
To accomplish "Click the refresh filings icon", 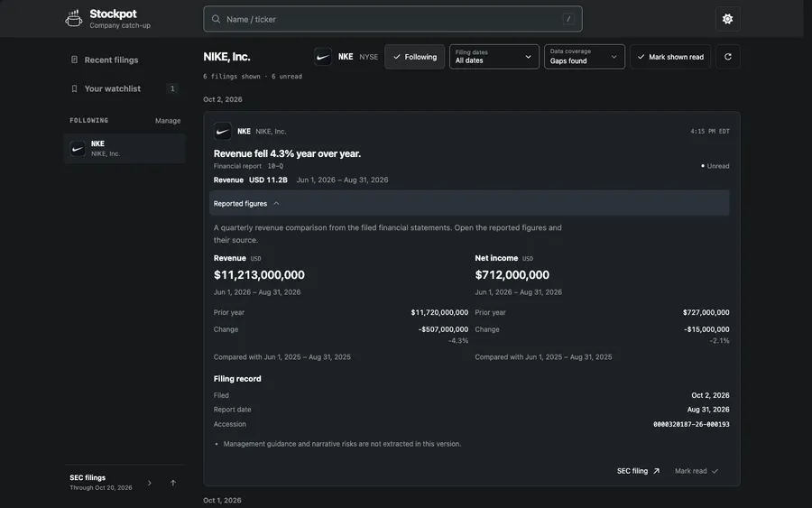I will 727,57.
